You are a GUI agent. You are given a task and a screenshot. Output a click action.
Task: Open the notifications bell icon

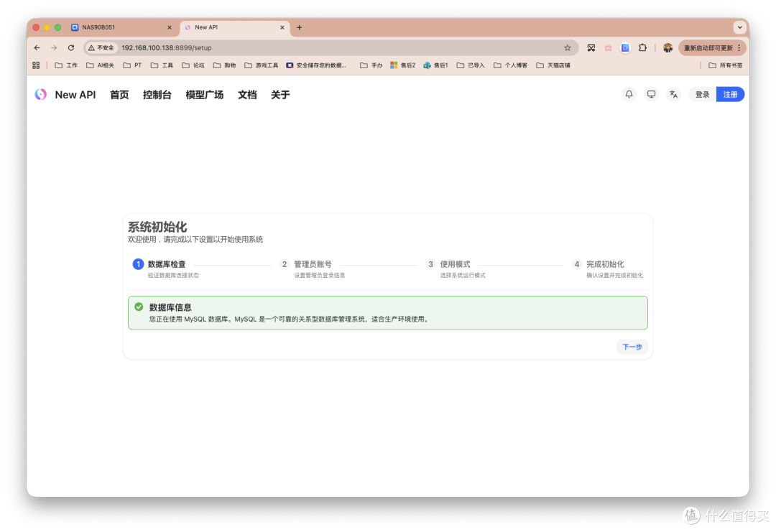tap(629, 95)
